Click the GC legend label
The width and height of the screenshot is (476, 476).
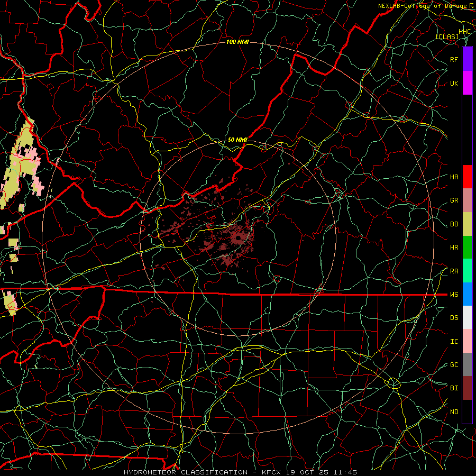(454, 365)
